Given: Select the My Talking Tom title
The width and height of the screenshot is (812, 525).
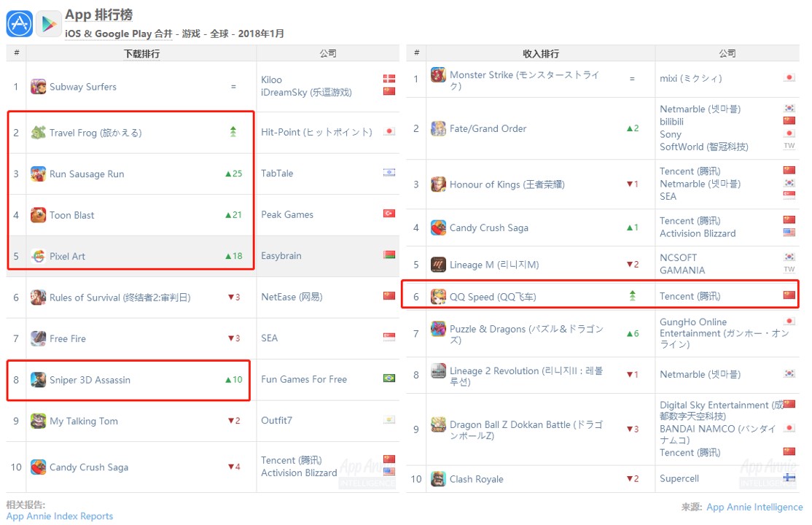Looking at the screenshot, I should 83,421.
